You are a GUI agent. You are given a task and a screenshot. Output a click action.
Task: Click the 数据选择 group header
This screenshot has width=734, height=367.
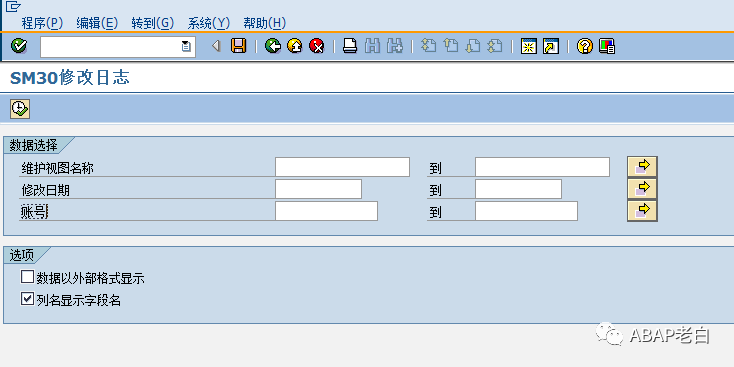click(x=34, y=145)
